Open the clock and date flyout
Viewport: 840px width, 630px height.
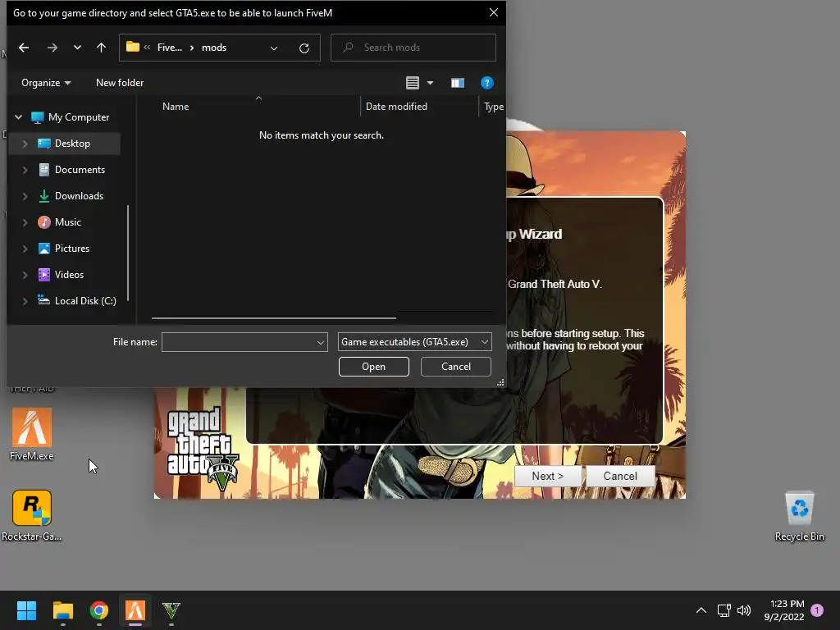pyautogui.click(x=784, y=610)
